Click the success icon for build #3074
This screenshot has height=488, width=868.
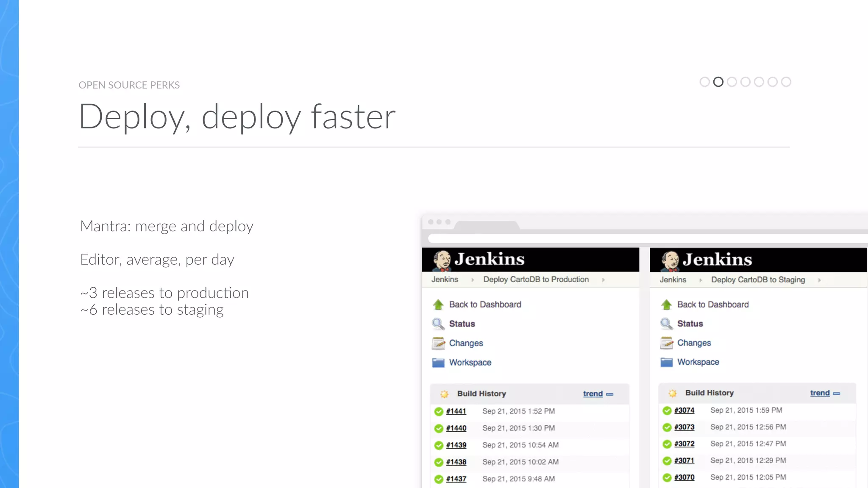(x=667, y=410)
